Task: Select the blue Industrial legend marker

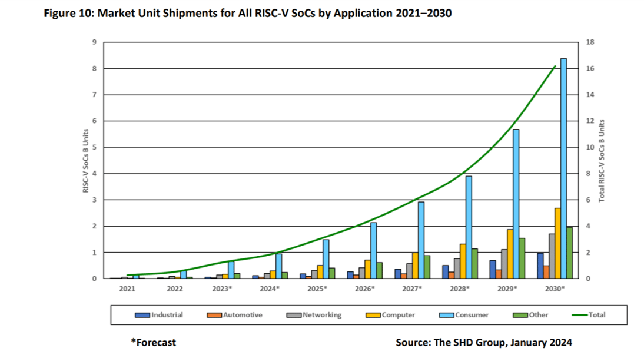Action: (142, 315)
